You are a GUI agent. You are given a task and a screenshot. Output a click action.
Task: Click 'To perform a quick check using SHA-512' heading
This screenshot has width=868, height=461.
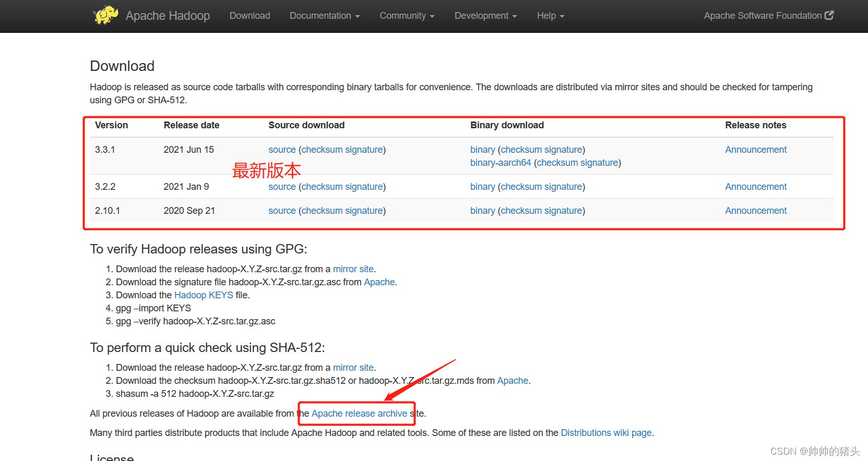coord(207,348)
